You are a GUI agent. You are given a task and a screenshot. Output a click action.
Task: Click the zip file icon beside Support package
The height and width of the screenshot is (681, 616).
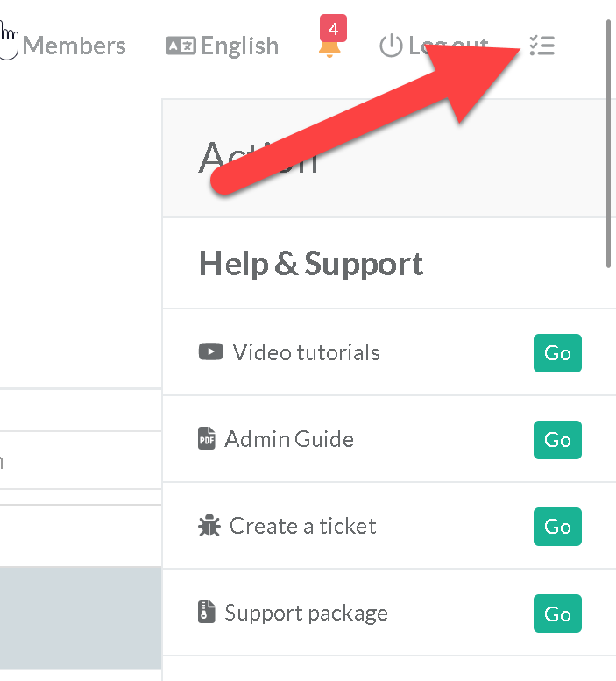[x=207, y=613]
